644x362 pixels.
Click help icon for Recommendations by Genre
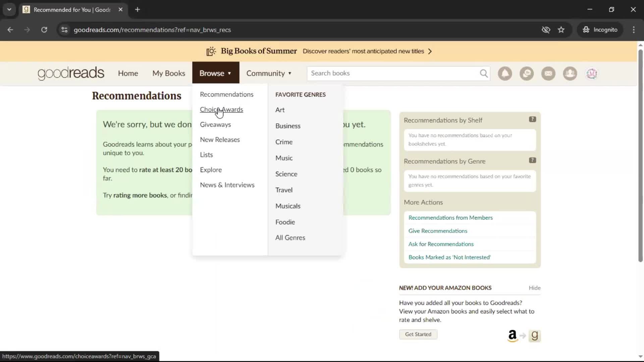point(532,160)
